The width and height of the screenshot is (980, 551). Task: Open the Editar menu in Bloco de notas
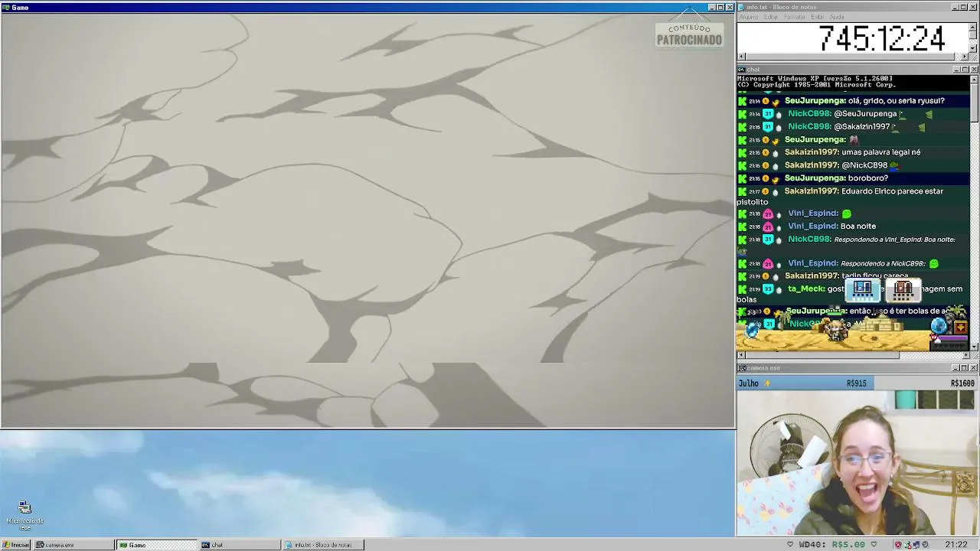(770, 17)
